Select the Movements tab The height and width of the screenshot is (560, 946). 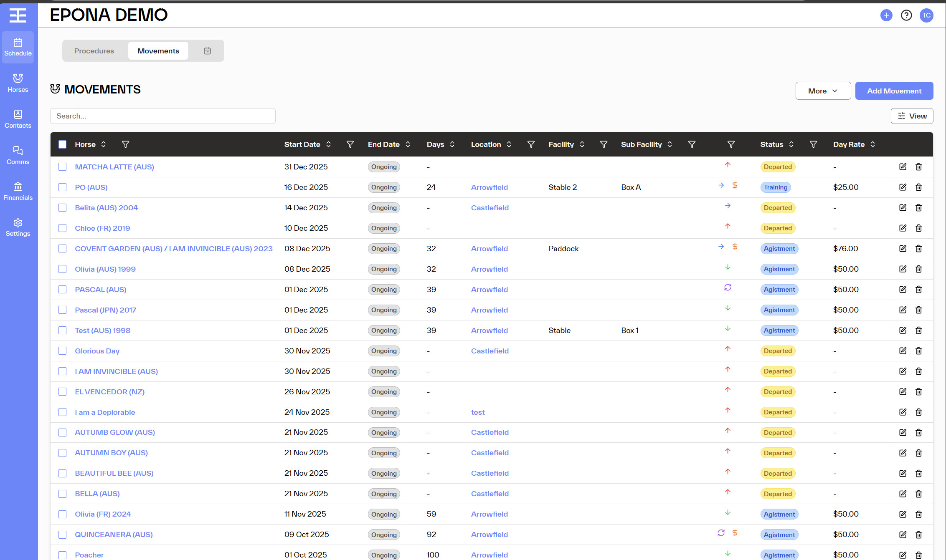click(x=158, y=51)
